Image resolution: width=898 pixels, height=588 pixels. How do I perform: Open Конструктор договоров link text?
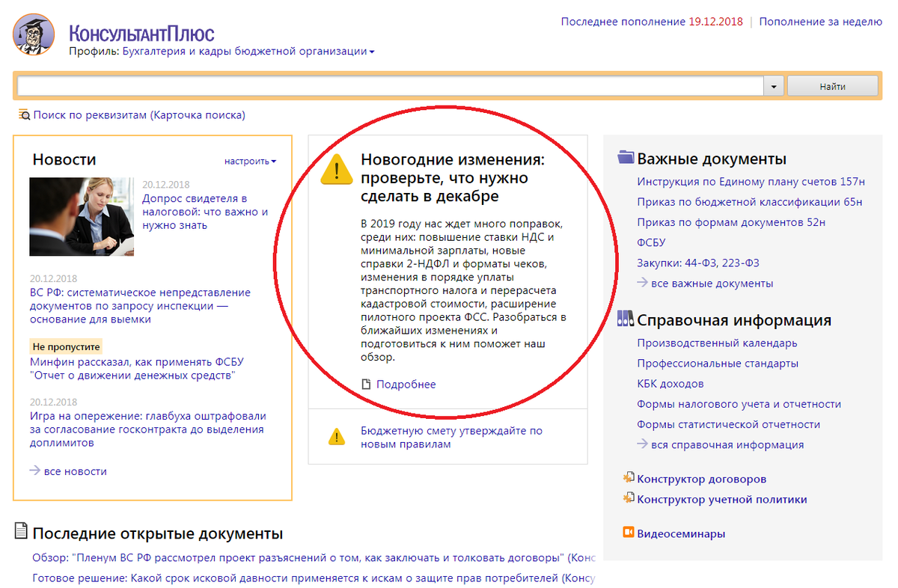(x=701, y=479)
